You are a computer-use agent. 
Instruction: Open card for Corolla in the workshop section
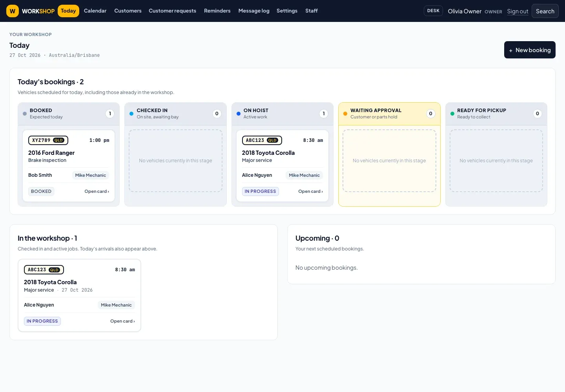pos(122,321)
